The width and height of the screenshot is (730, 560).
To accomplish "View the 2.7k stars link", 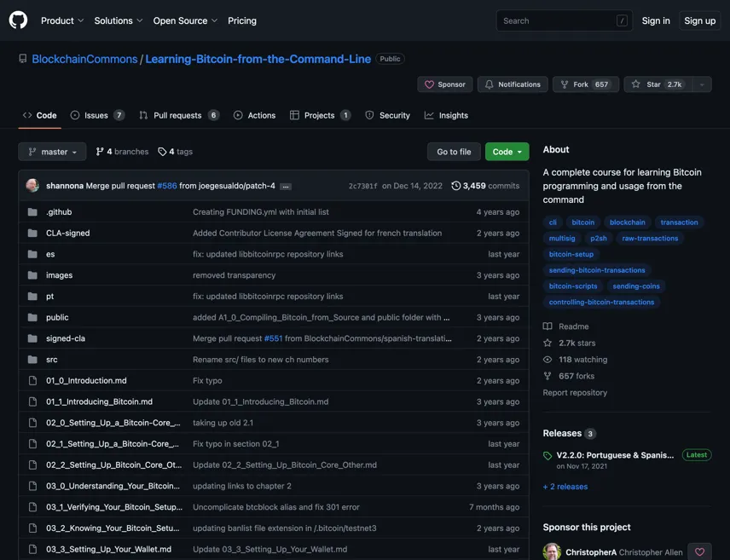I will [570, 344].
